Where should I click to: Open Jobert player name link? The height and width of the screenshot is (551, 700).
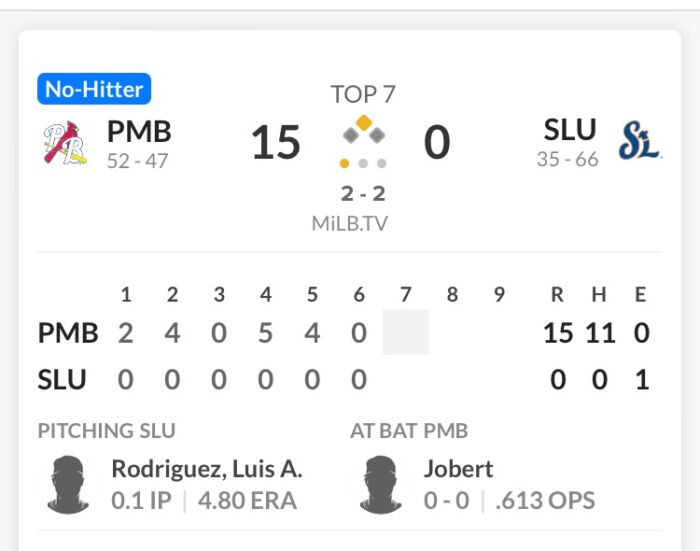458,469
